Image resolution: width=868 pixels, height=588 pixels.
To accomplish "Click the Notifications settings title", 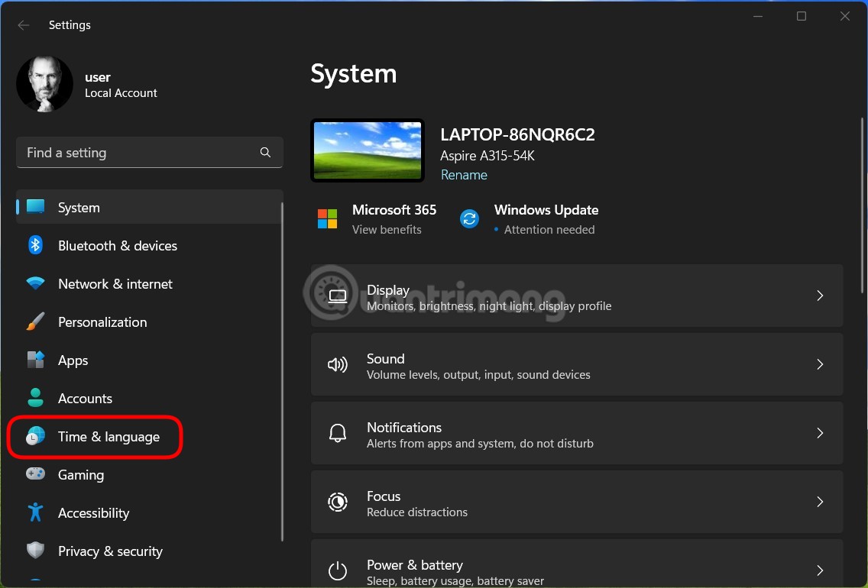I will pos(404,427).
